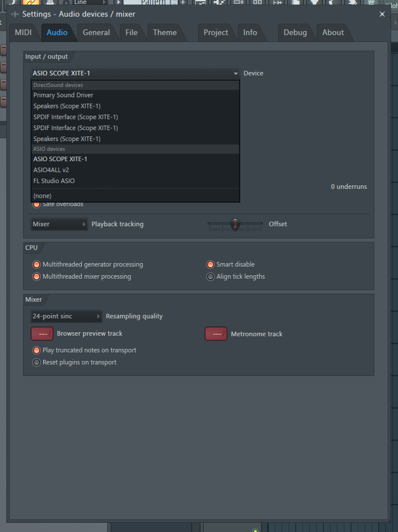Show the About tab

point(333,33)
